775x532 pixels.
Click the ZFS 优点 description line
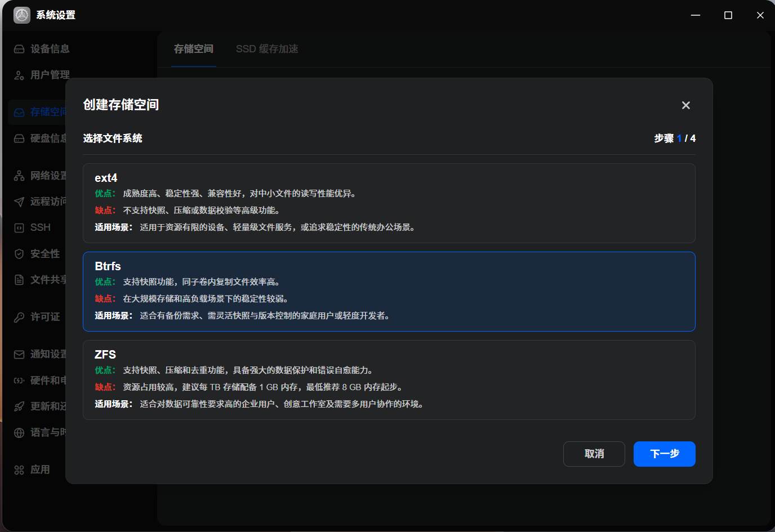point(234,370)
